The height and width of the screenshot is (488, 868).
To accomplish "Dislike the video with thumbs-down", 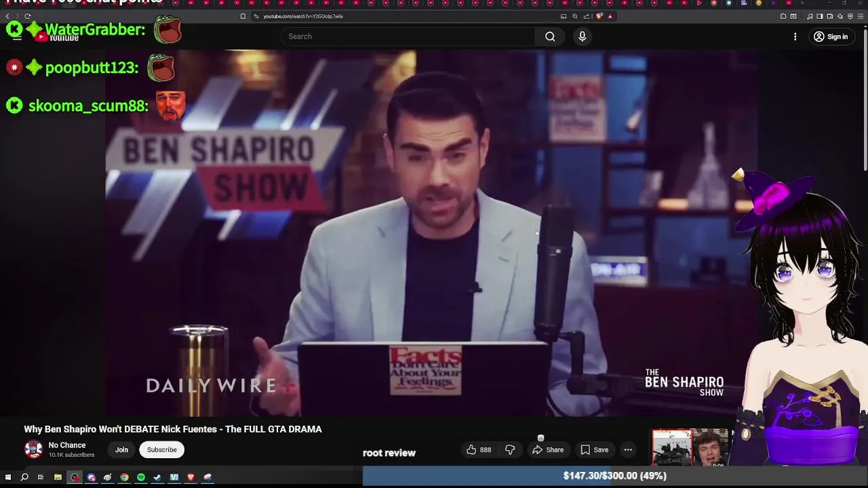I will tap(510, 449).
